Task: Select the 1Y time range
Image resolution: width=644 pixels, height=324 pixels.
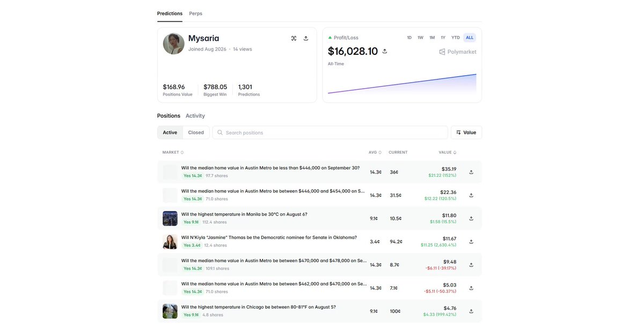Action: tap(443, 38)
